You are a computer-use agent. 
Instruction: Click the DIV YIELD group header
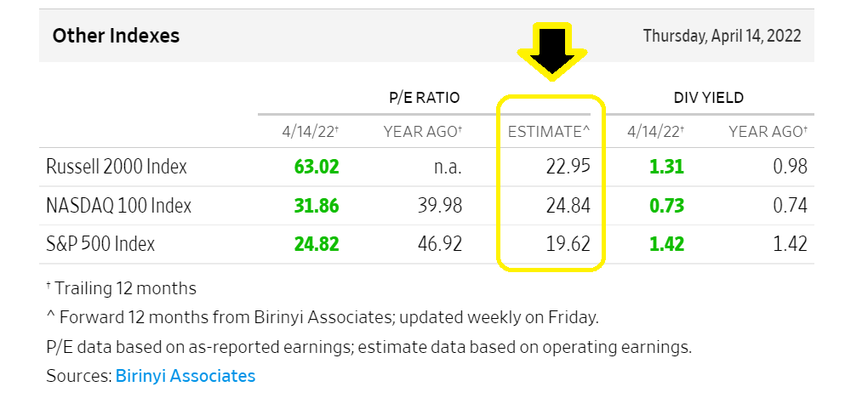pos(708,98)
